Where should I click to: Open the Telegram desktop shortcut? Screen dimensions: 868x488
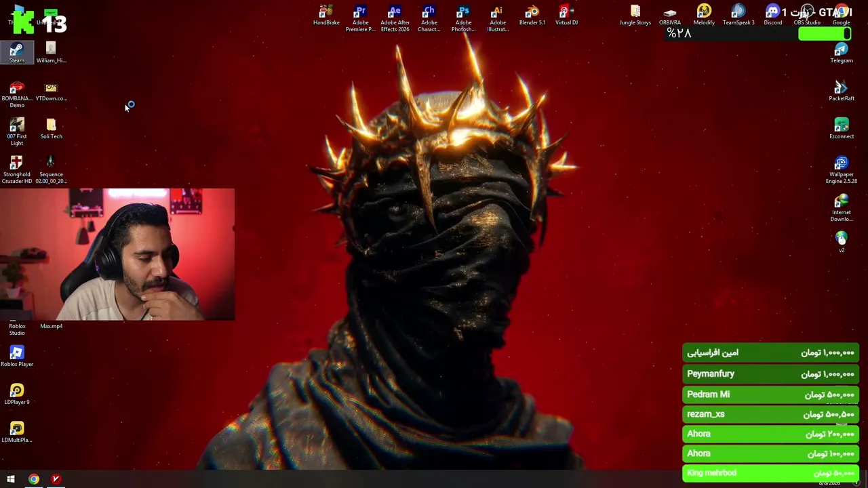[x=842, y=53]
